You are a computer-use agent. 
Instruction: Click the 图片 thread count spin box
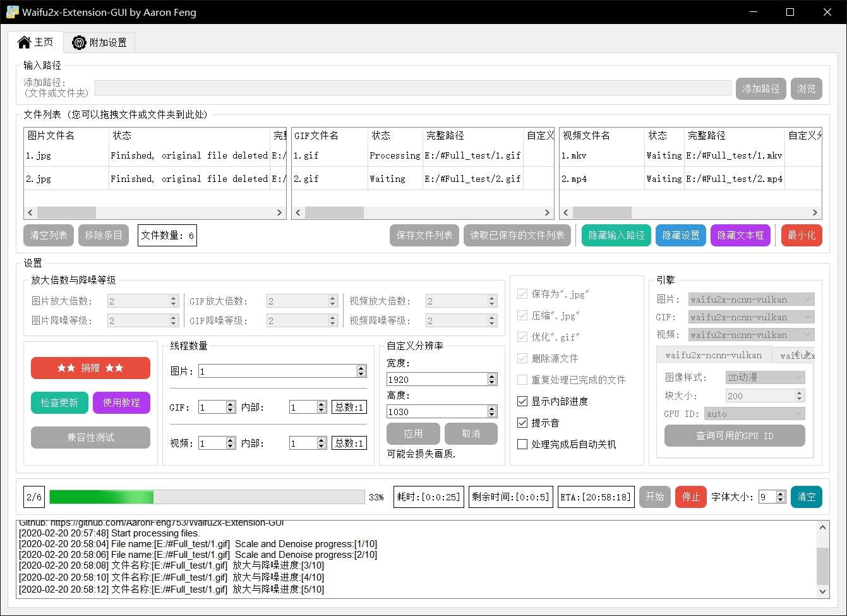coord(282,371)
